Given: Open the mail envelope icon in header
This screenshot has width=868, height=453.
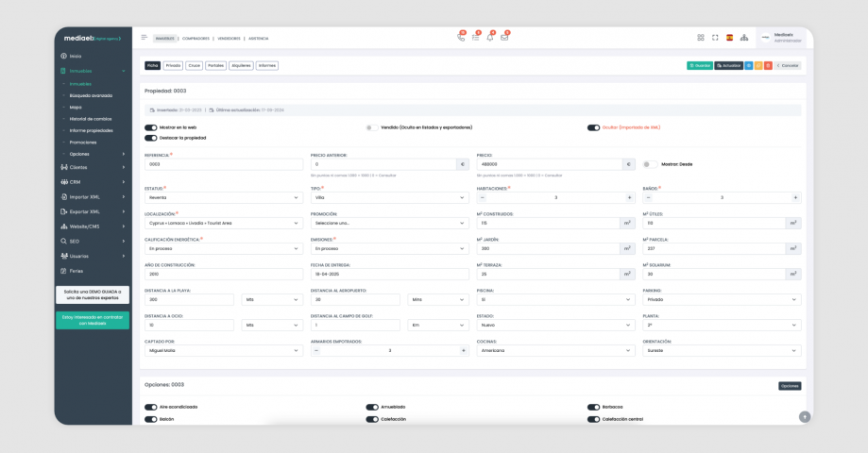Looking at the screenshot, I should pos(504,38).
